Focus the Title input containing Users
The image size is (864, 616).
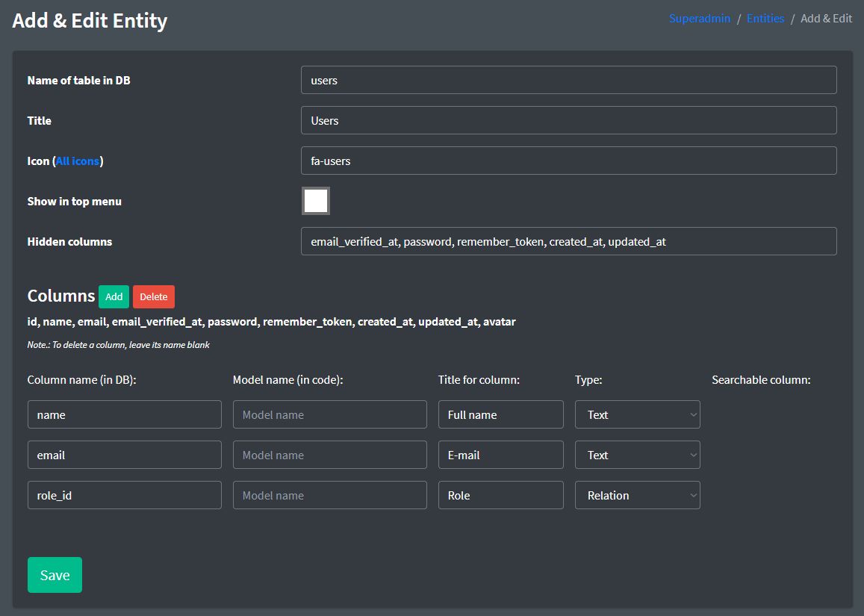click(x=568, y=120)
